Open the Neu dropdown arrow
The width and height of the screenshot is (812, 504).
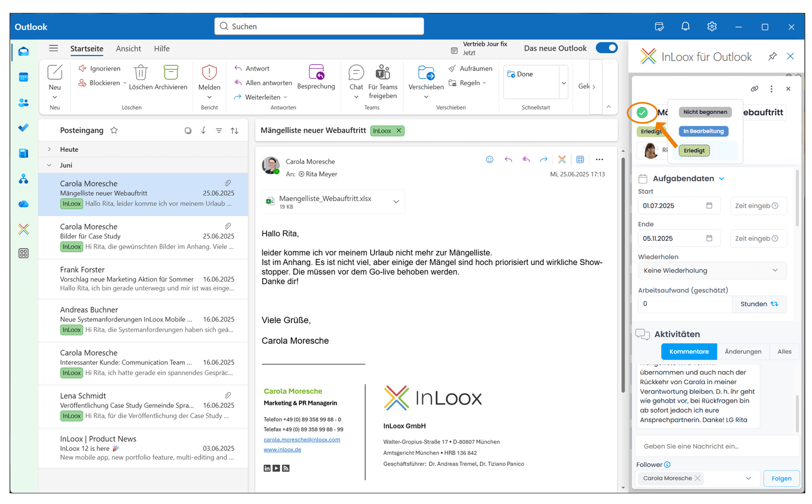coord(54,97)
